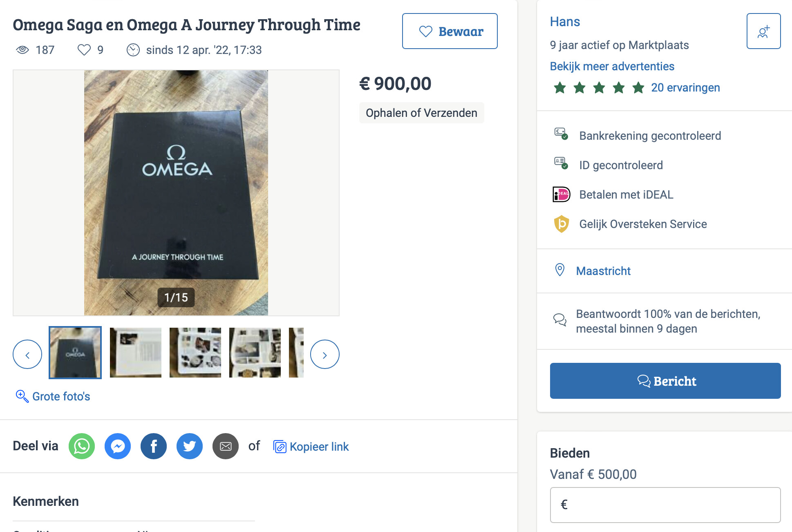
Task: Share the ad on Facebook
Action: [154, 446]
